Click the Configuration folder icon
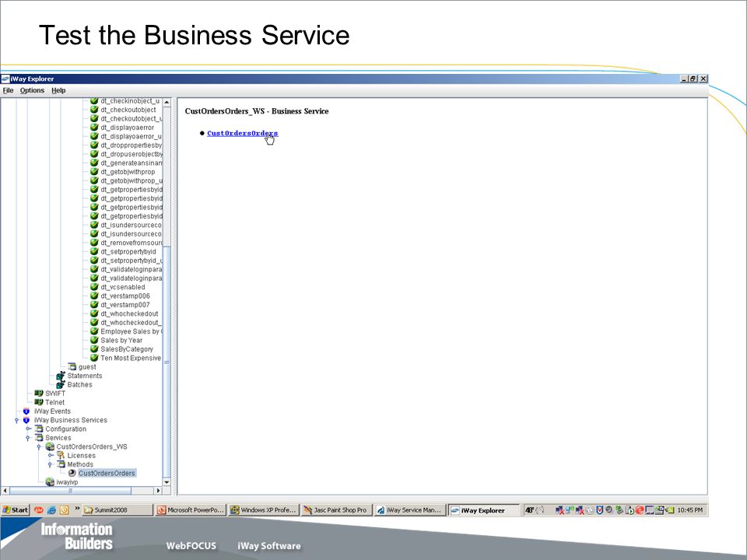The height and width of the screenshot is (560, 747). [x=39, y=429]
